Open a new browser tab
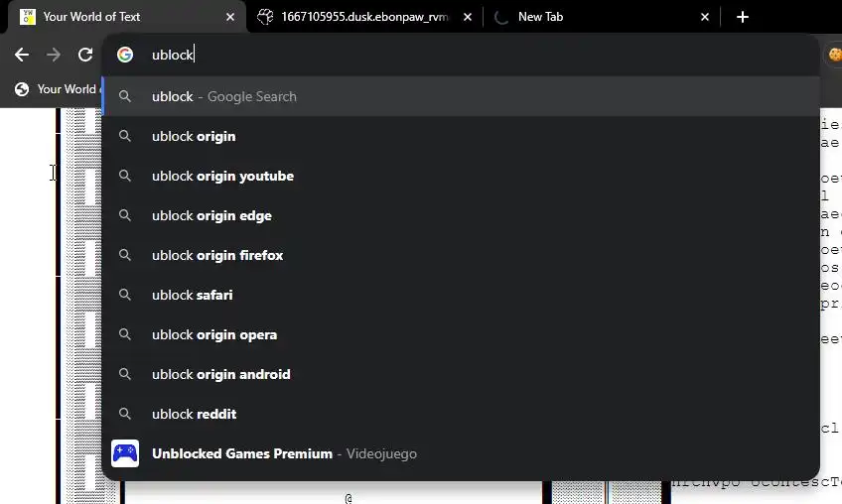Image resolution: width=842 pixels, height=504 pixels. click(x=743, y=17)
